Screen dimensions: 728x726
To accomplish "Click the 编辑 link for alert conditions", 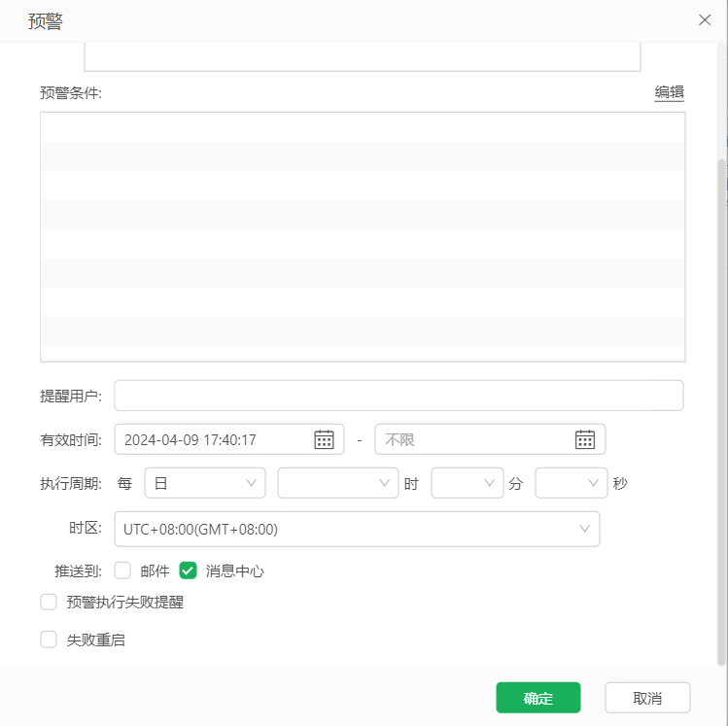I will [x=669, y=92].
